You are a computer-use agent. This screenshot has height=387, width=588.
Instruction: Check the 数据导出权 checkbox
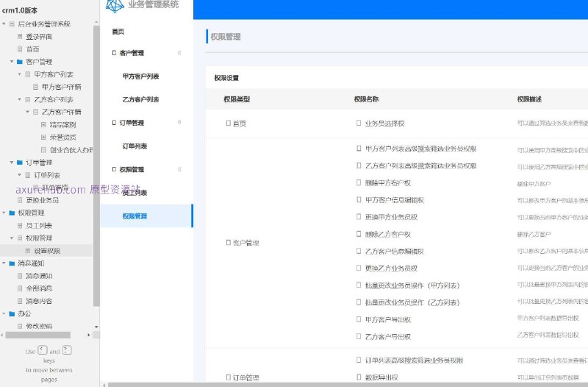tap(359, 377)
